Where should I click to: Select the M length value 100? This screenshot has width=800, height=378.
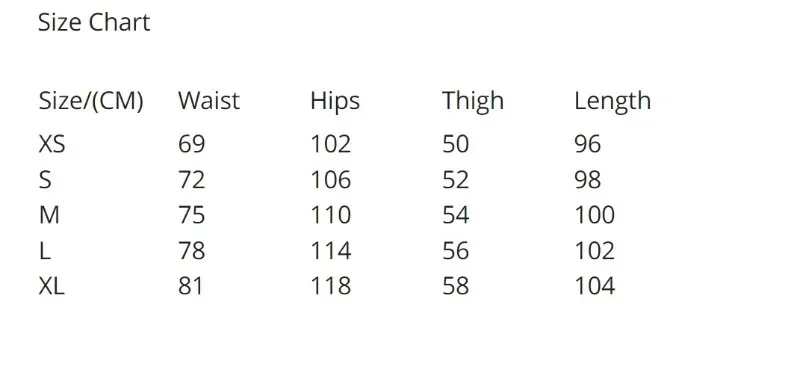[x=595, y=215]
